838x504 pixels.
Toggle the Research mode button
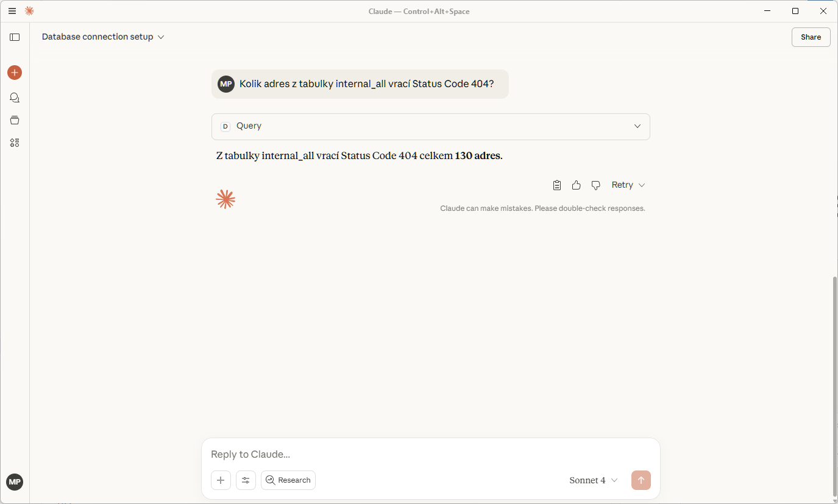point(288,480)
